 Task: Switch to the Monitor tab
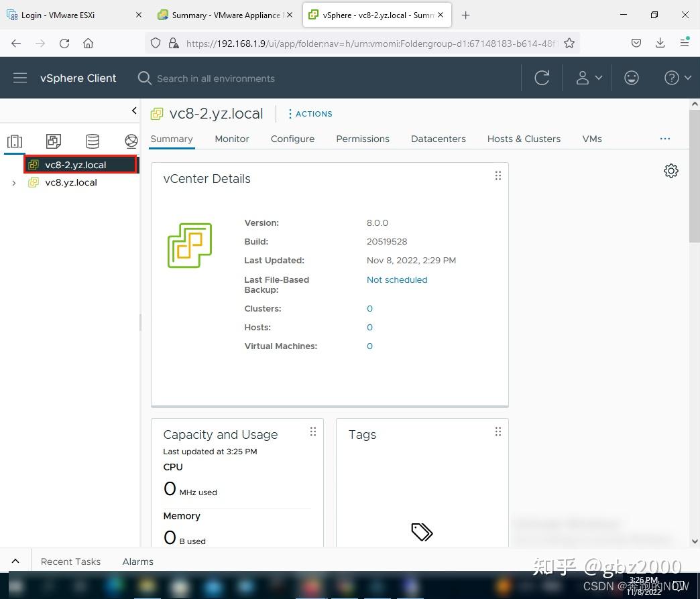click(232, 139)
